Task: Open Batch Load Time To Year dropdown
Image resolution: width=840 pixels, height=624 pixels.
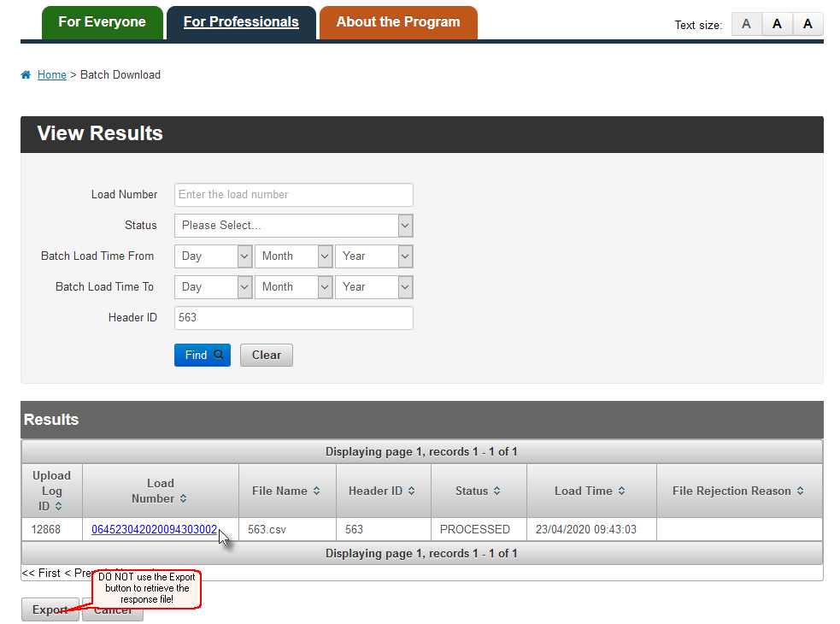Action: click(374, 287)
